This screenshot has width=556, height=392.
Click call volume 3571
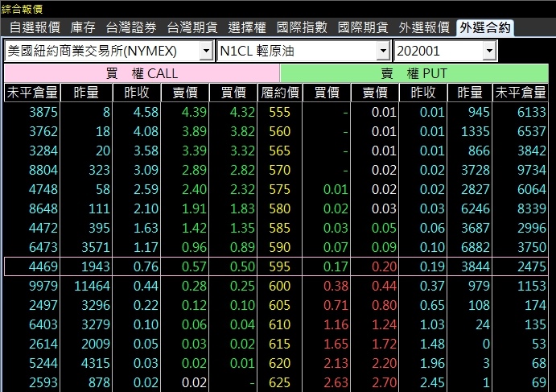tap(96, 247)
